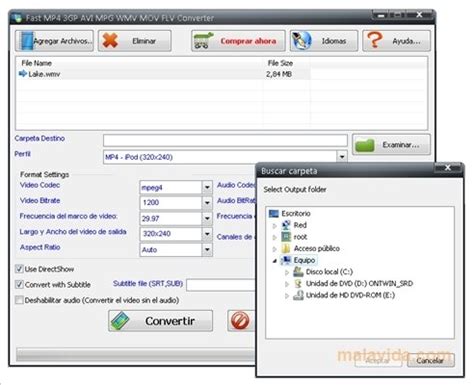The height and width of the screenshot is (385, 474).
Task: Click the Eliminar button label
Action: 144,41
